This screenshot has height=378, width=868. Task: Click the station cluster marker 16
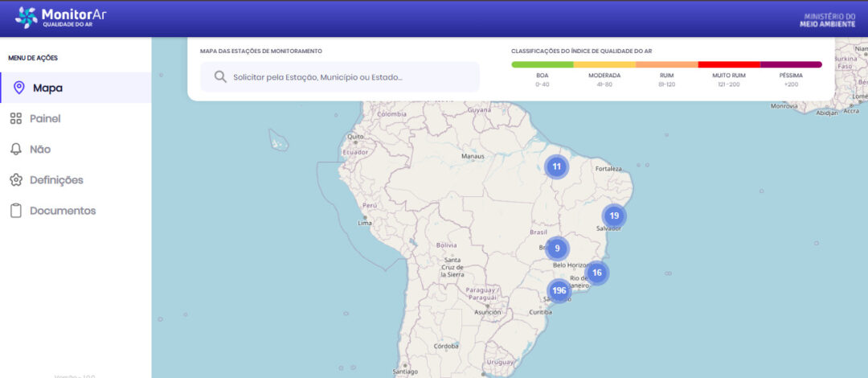click(596, 273)
